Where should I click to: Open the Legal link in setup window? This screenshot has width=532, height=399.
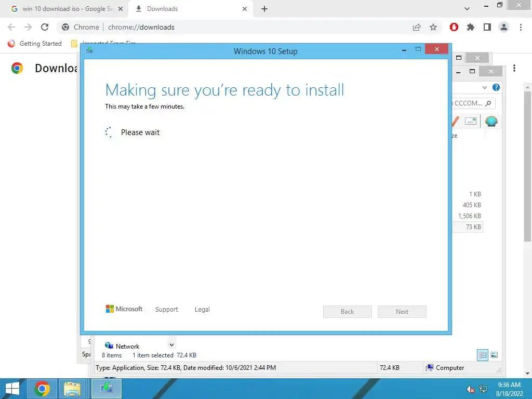pos(202,310)
